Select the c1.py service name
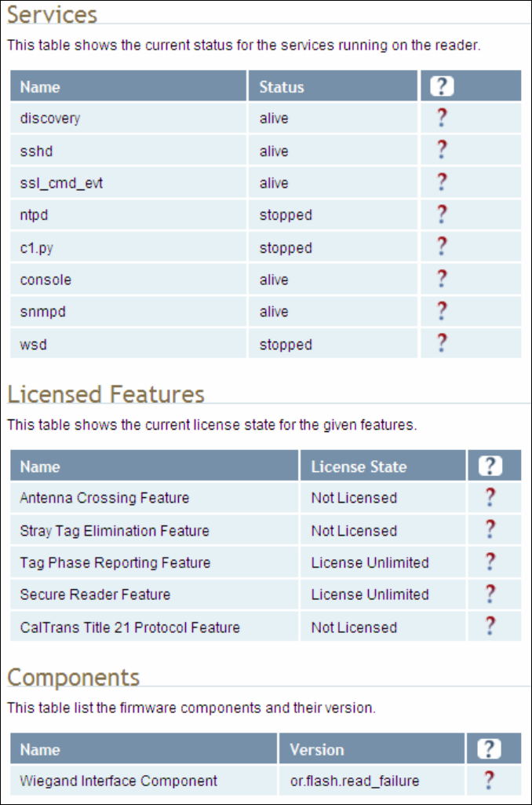The width and height of the screenshot is (532, 805). pyautogui.click(x=36, y=248)
